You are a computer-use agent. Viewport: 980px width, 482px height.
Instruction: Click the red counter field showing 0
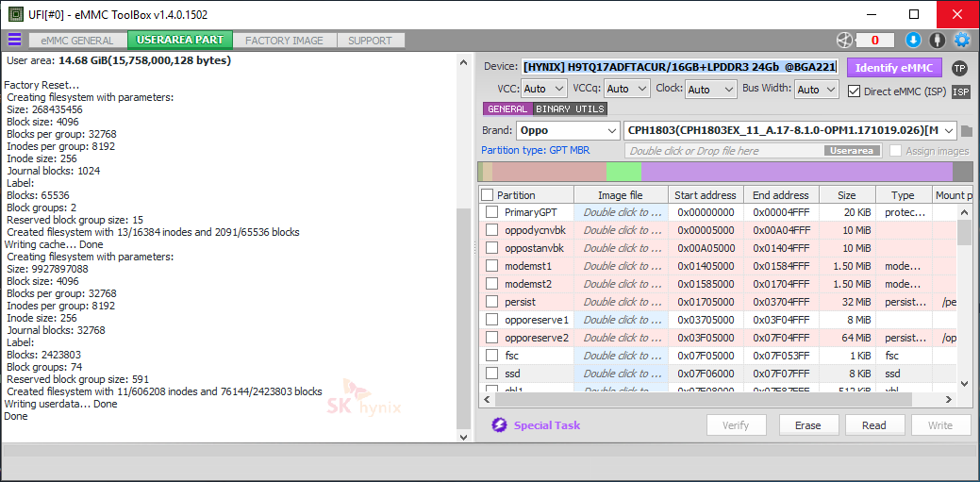(x=875, y=41)
